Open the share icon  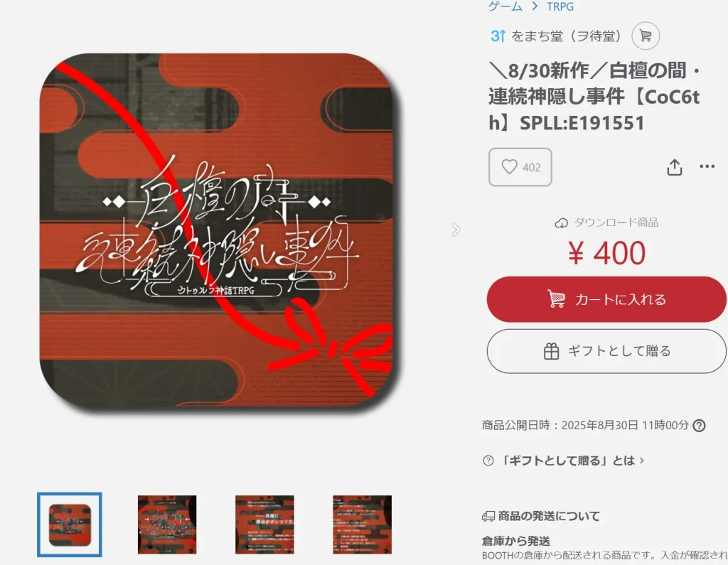click(x=674, y=167)
